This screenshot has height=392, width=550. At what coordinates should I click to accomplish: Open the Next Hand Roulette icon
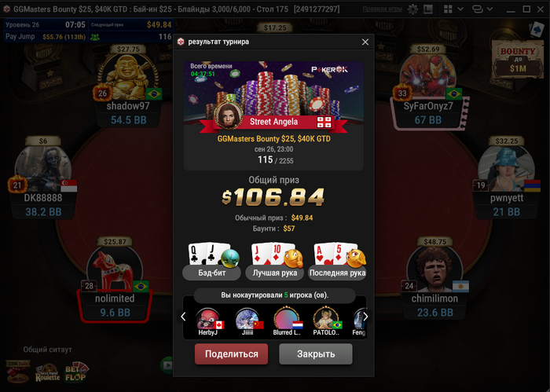[x=47, y=373]
